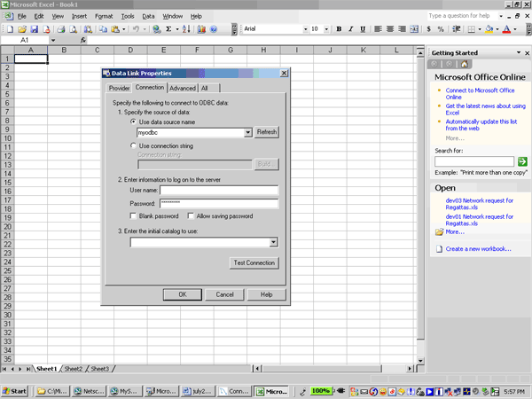This screenshot has height=399, width=532.
Task: Click the green search go arrow
Action: [522, 161]
